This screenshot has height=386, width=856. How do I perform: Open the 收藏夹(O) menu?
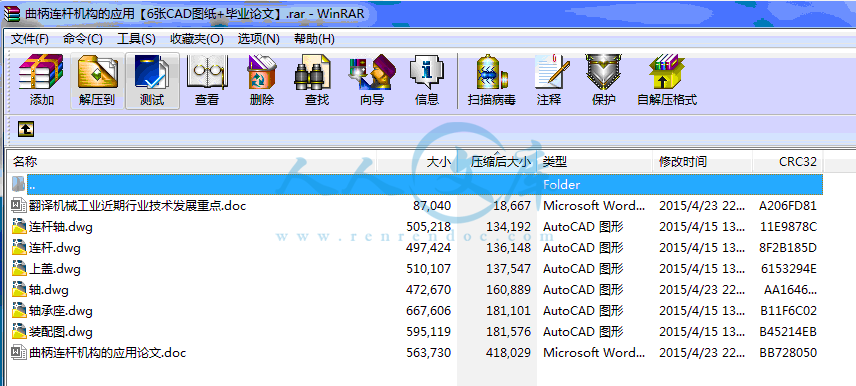(x=197, y=39)
